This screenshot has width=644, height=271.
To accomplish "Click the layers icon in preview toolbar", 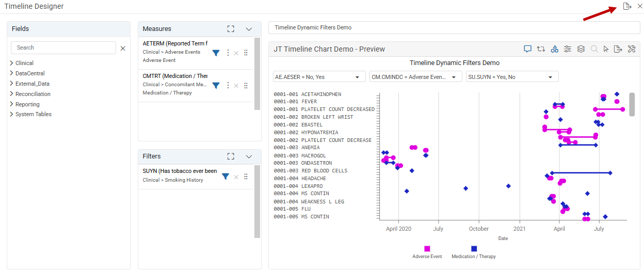I will [x=581, y=49].
